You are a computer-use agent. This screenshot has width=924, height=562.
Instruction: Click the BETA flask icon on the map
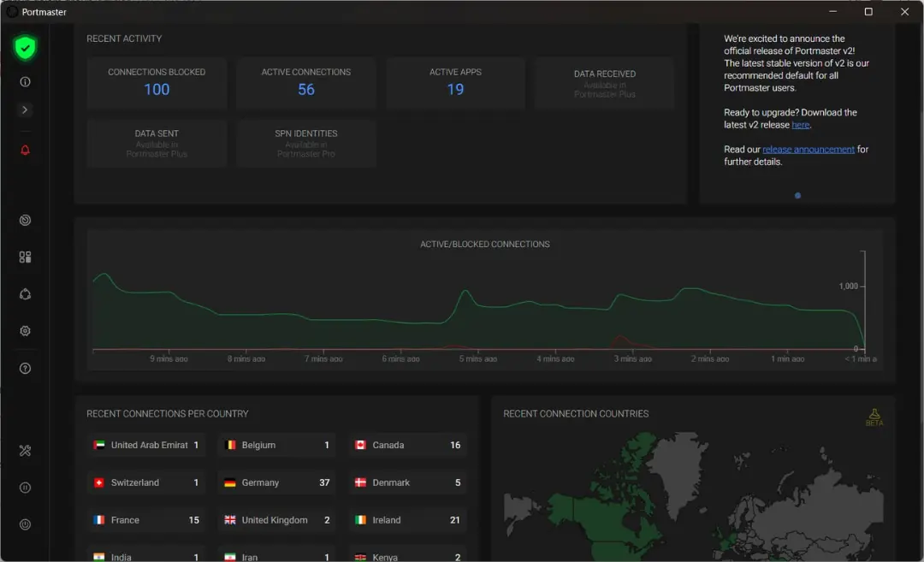click(x=874, y=417)
